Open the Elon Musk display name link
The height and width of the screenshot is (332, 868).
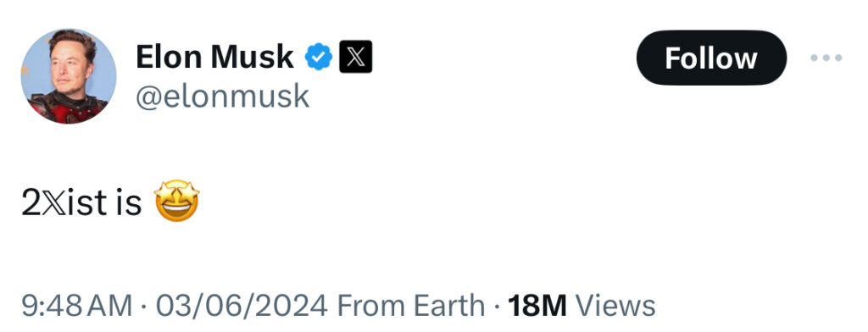(214, 57)
